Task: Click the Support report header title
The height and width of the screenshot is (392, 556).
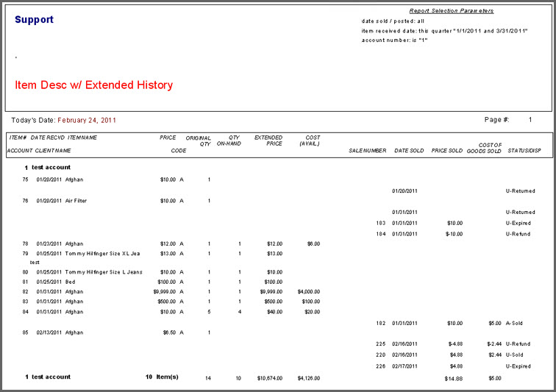Action: (x=34, y=20)
